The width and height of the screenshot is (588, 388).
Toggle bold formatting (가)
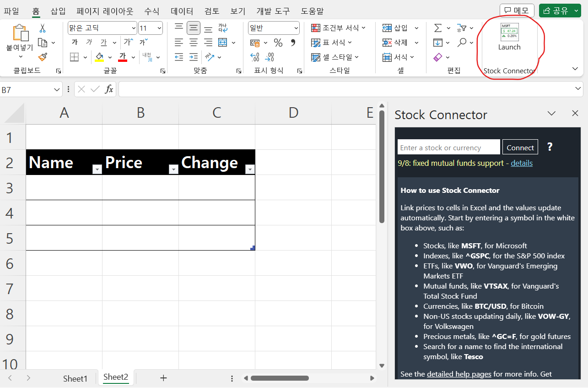click(75, 42)
